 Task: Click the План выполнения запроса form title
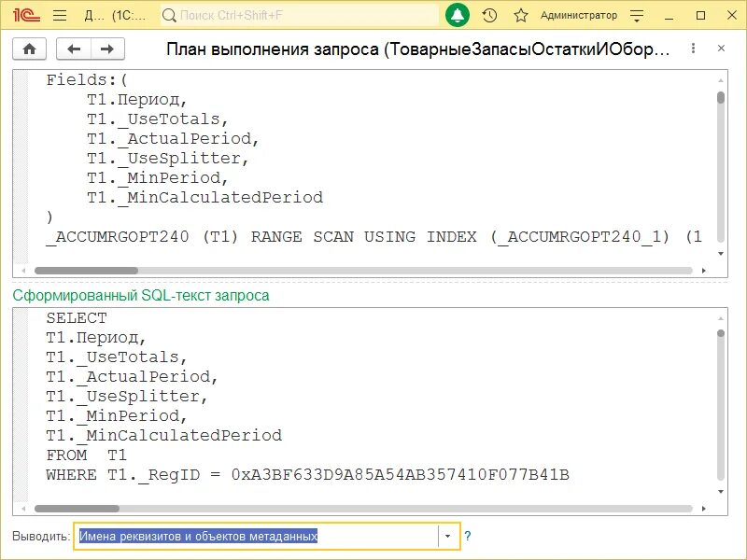tap(417, 49)
